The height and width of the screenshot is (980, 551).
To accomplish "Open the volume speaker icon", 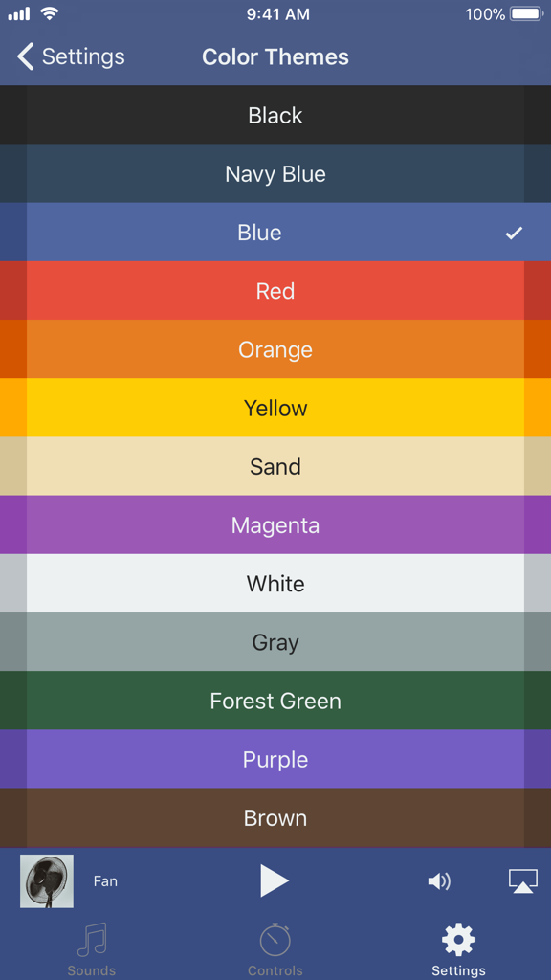I will pos(439,880).
